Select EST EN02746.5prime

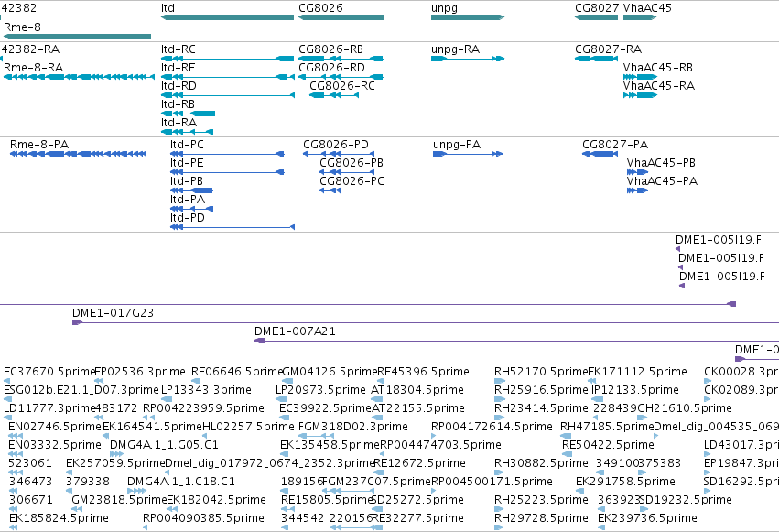click(16, 436)
